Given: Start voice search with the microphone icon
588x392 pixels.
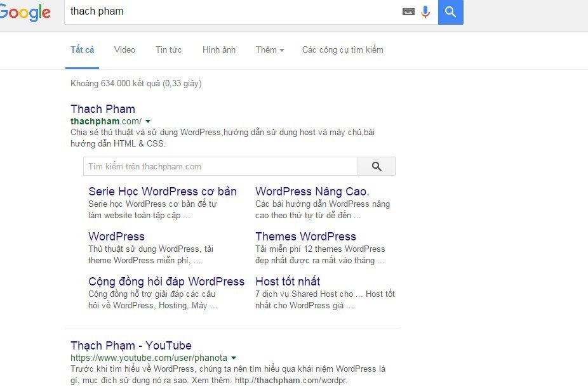Looking at the screenshot, I should point(425,11).
